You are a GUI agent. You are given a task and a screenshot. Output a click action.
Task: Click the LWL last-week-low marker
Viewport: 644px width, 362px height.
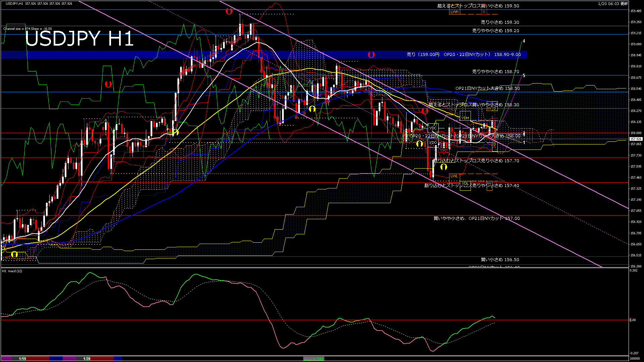pyautogui.click(x=454, y=176)
